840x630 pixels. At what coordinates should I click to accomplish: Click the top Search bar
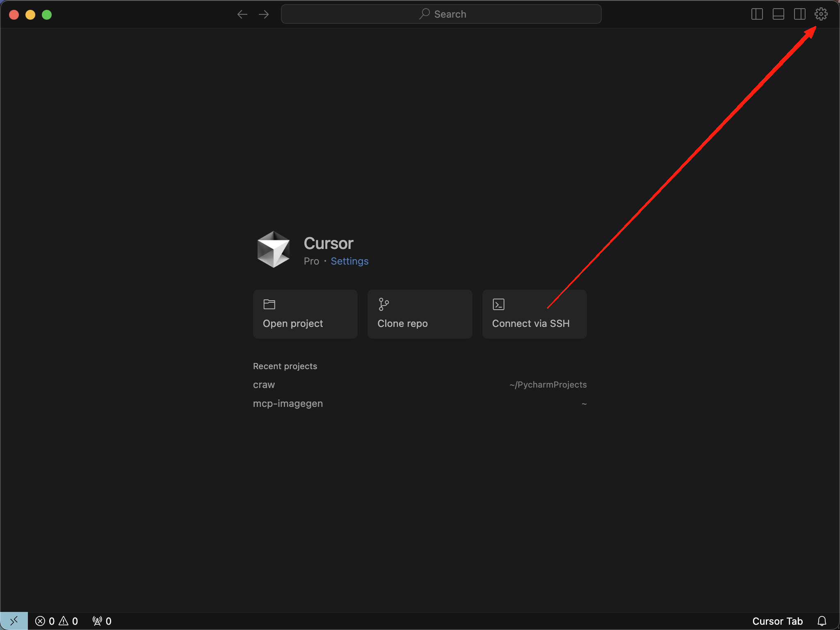(441, 14)
